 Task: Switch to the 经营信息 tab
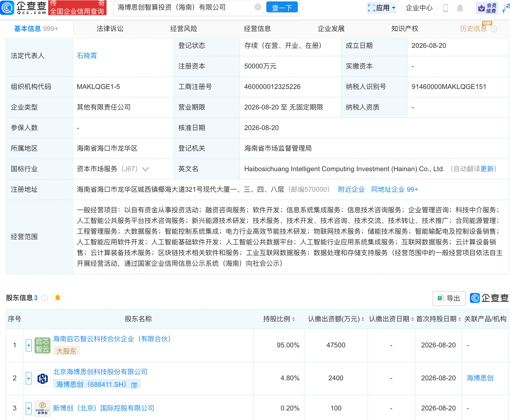point(257,29)
